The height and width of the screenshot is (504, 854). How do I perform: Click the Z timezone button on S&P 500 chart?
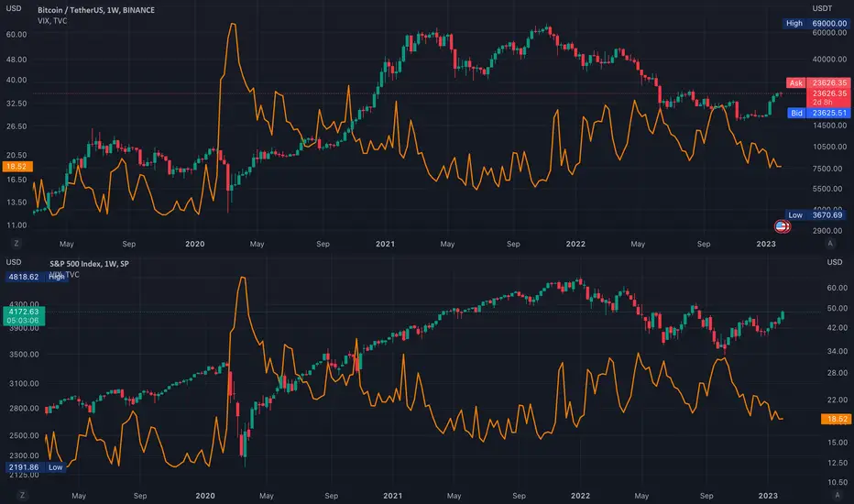tap(22, 495)
